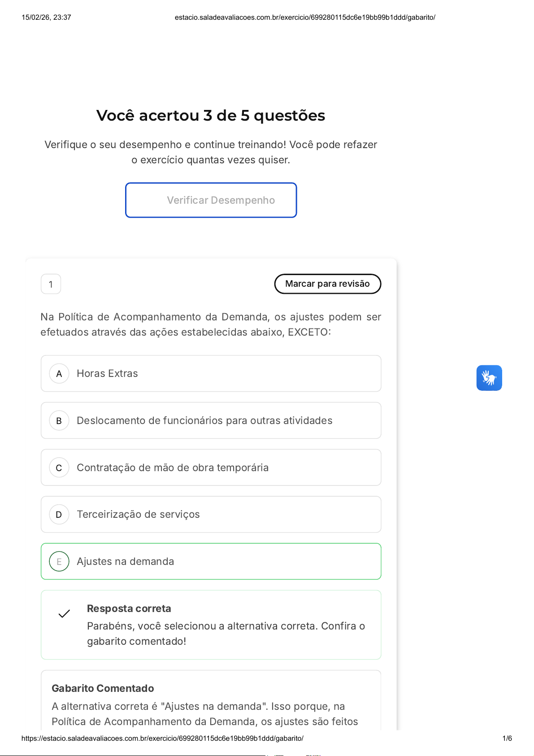Choose Deslocamento de funcionários answer text
This screenshot has height=756, width=534.
coord(204,421)
